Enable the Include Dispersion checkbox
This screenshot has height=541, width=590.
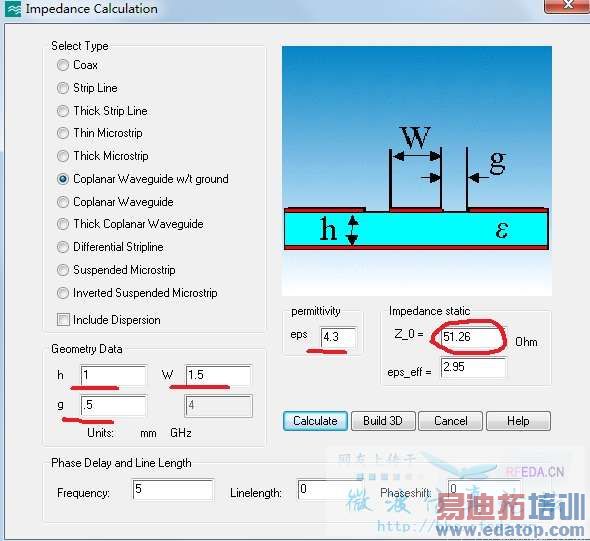click(x=63, y=320)
